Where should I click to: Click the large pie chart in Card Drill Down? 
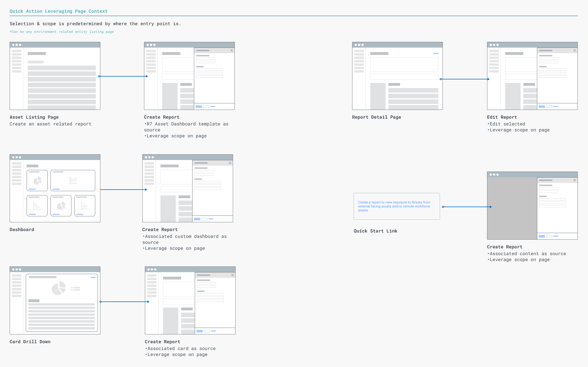click(59, 288)
